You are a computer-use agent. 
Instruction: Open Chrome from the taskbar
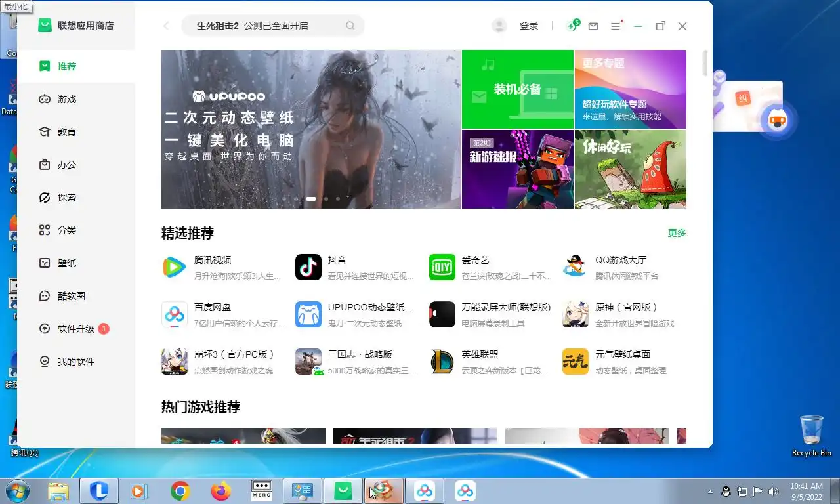click(180, 491)
